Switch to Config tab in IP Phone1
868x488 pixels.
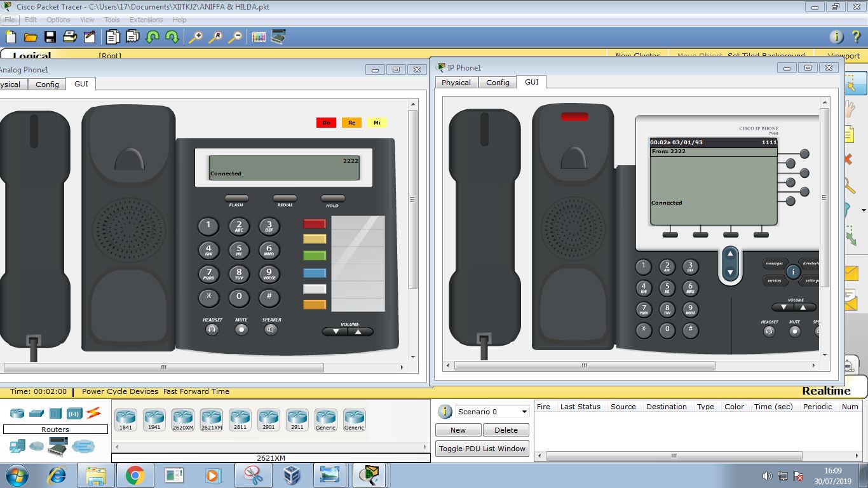(x=498, y=83)
